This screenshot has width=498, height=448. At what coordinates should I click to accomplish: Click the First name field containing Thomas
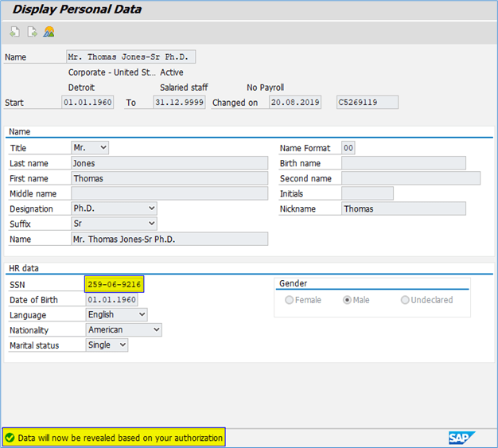click(x=169, y=178)
